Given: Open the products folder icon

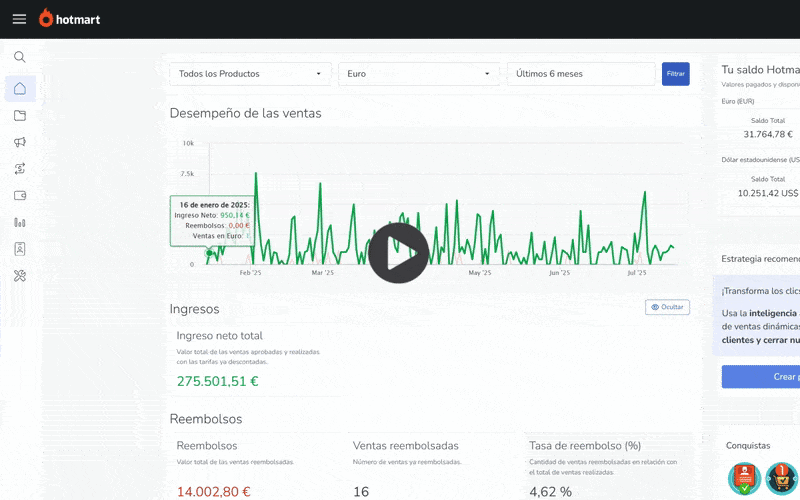Looking at the screenshot, I should click(x=20, y=115).
